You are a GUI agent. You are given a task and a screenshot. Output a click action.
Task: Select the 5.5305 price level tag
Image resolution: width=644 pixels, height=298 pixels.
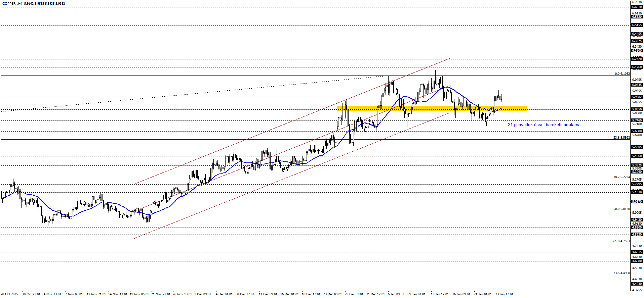[x=637, y=147]
